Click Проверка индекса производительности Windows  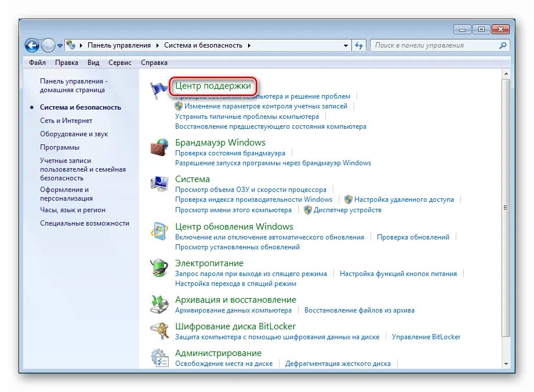click(254, 199)
